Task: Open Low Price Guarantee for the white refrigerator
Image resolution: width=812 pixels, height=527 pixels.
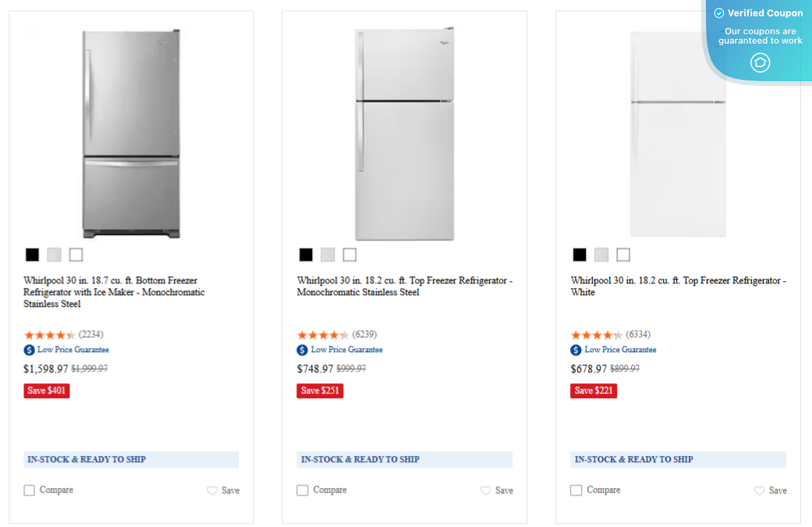Action: pyautogui.click(x=621, y=349)
